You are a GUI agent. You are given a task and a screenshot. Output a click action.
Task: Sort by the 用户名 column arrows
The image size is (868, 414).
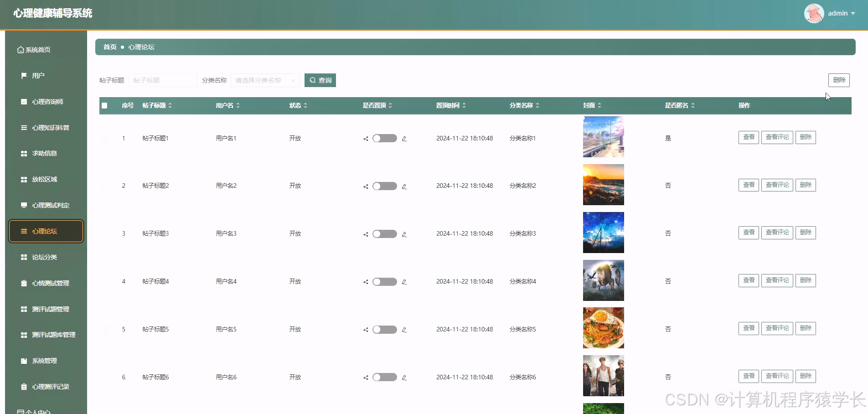pyautogui.click(x=238, y=105)
